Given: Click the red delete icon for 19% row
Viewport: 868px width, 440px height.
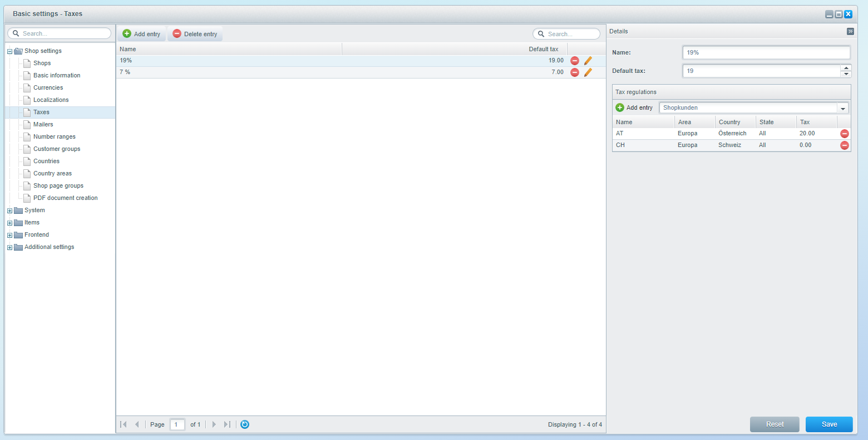Looking at the screenshot, I should pyautogui.click(x=575, y=61).
